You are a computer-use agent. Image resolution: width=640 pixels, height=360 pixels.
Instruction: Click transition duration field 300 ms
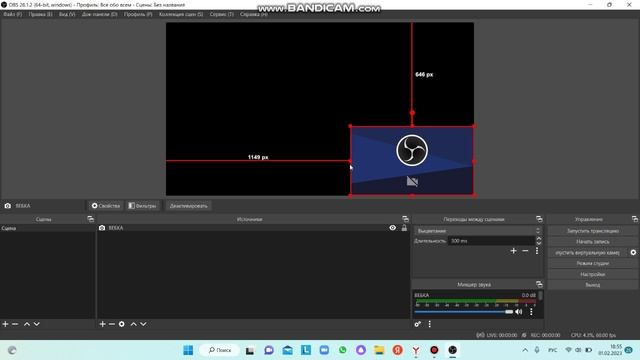491,241
